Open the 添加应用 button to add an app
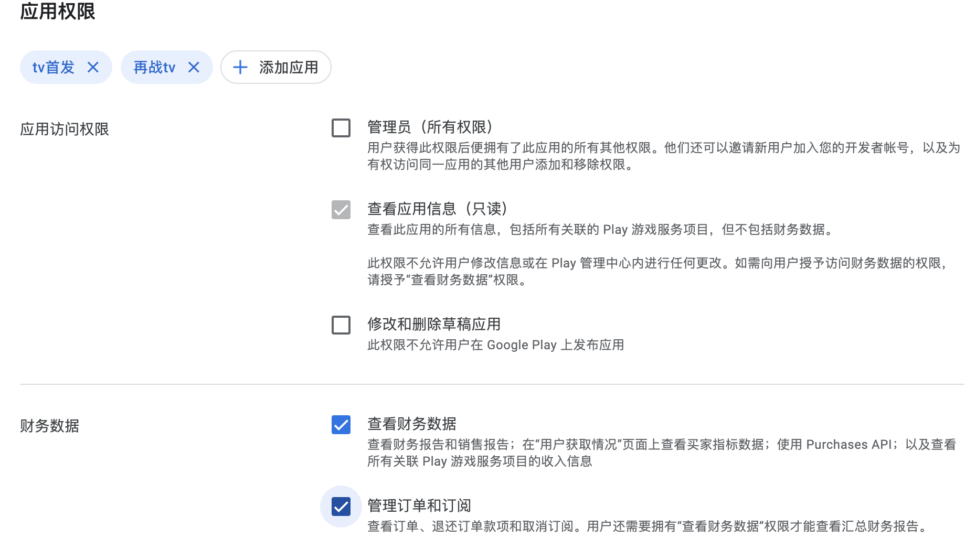976x560 pixels. (275, 67)
